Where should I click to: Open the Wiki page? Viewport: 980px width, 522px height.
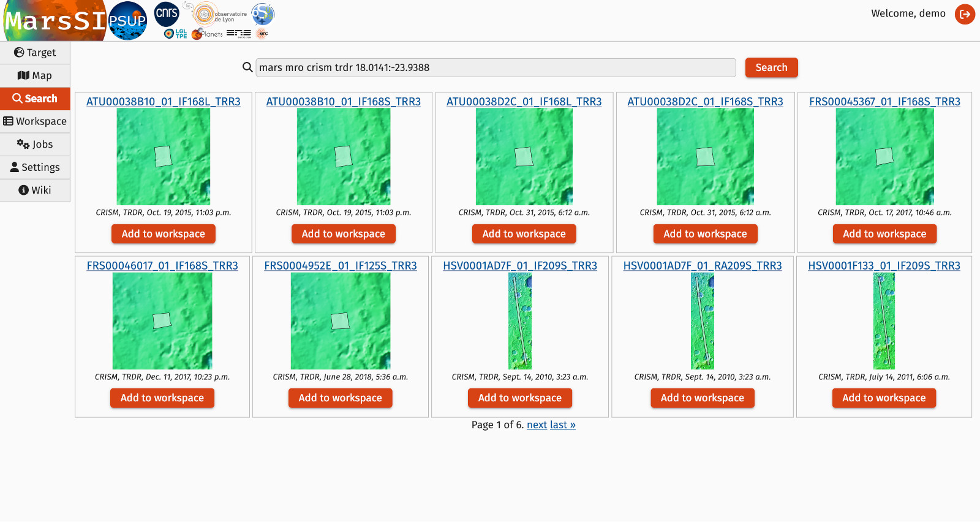click(35, 190)
